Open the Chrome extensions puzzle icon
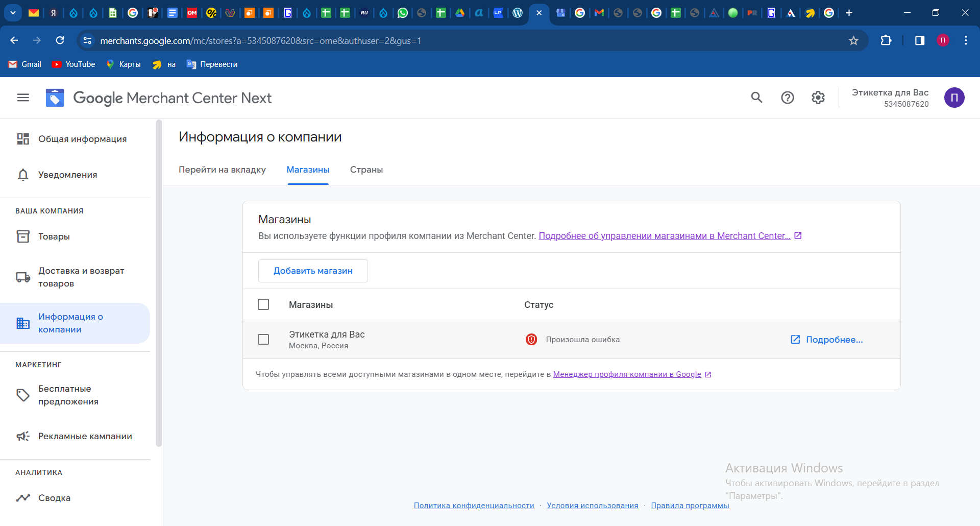980x526 pixels. pyautogui.click(x=886, y=40)
